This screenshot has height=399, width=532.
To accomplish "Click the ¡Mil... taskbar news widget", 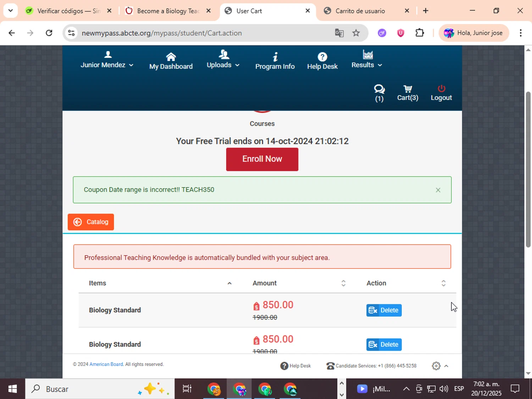I will click(373, 389).
